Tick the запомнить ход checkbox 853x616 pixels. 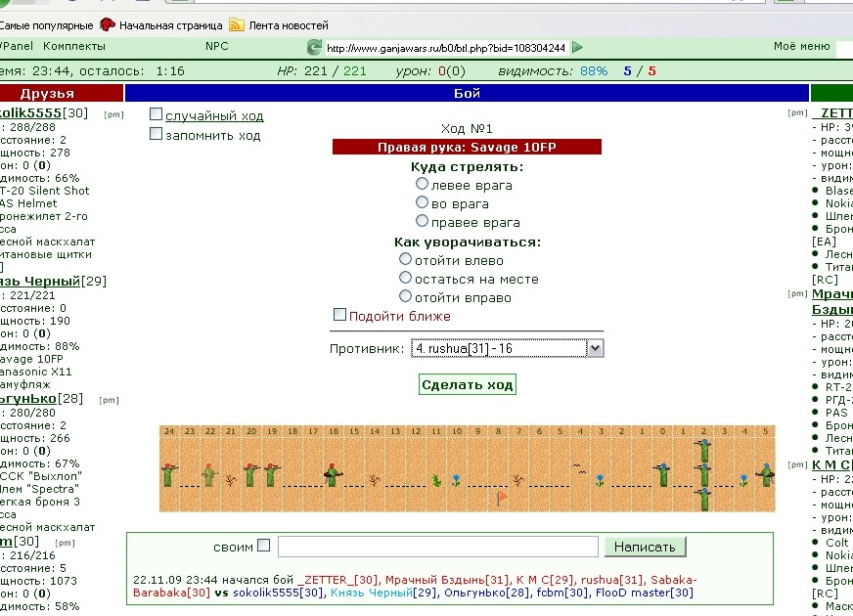click(156, 134)
